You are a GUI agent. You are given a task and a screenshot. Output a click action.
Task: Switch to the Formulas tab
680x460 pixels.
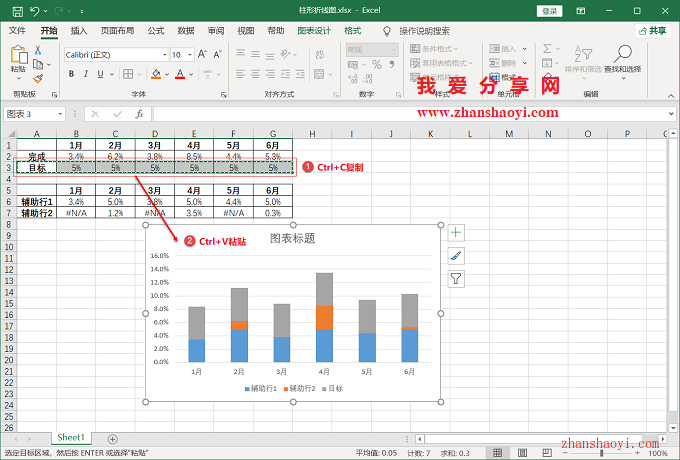tap(156, 31)
